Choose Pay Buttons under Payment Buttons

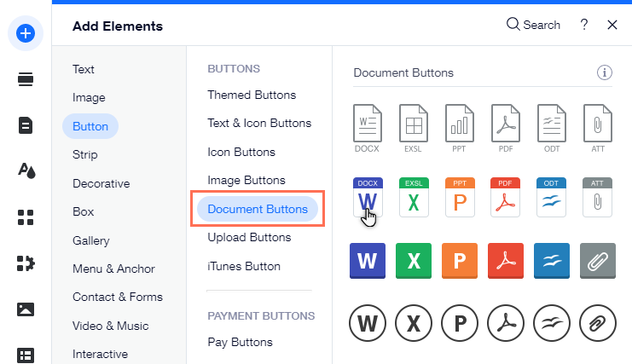240,342
